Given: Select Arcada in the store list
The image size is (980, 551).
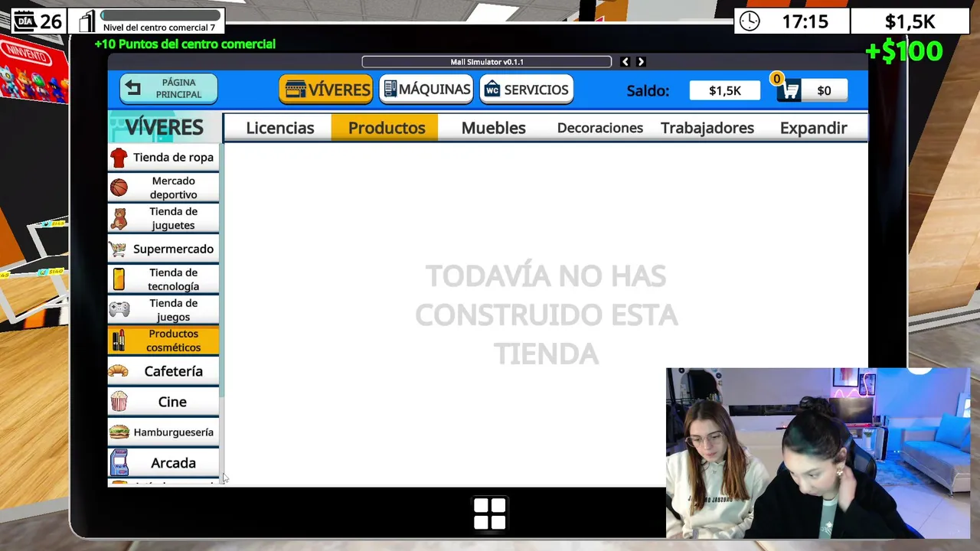Looking at the screenshot, I should point(163,463).
